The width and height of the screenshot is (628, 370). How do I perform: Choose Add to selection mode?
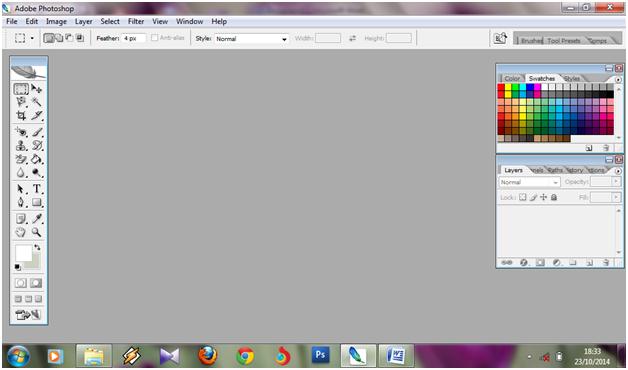(59, 38)
